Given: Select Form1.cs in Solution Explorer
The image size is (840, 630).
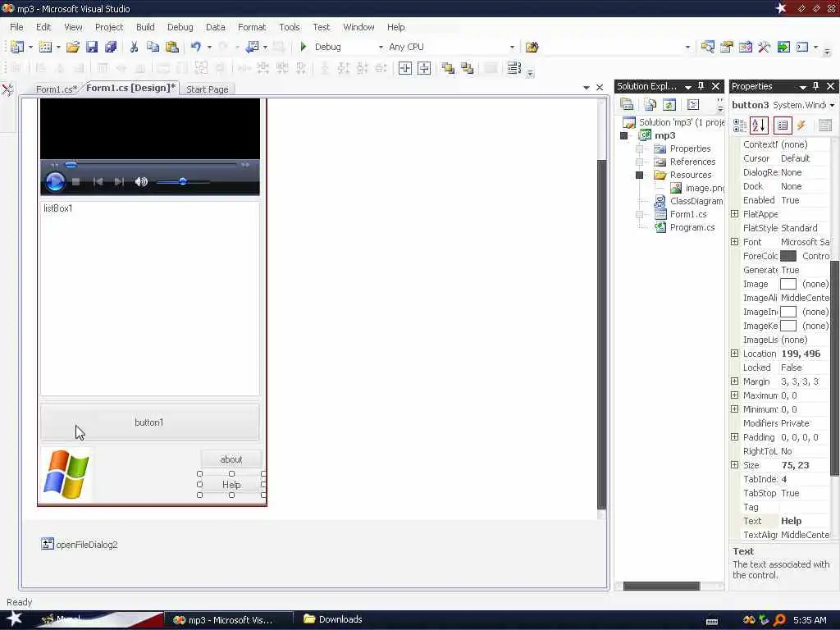Looking at the screenshot, I should (x=688, y=214).
